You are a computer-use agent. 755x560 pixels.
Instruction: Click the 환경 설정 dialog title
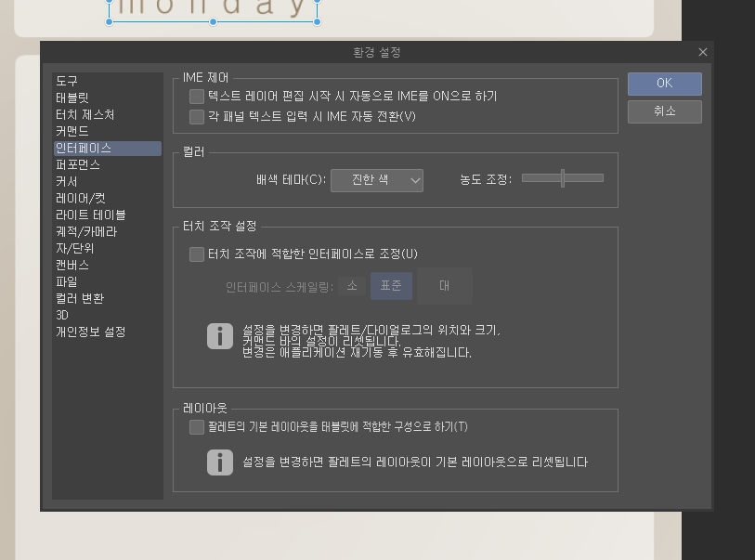click(x=376, y=52)
